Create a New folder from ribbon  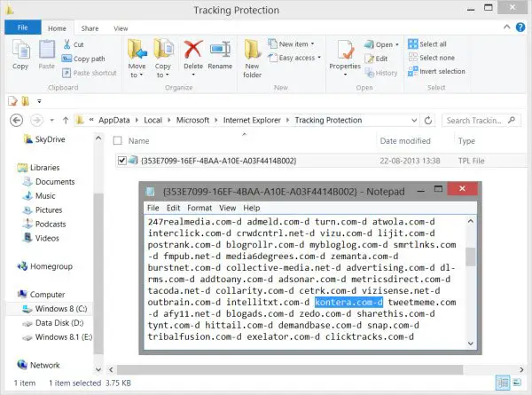(253, 59)
